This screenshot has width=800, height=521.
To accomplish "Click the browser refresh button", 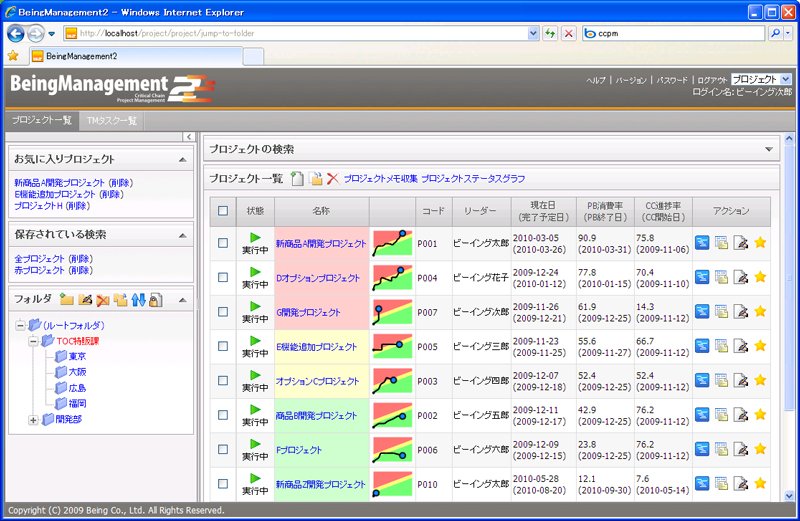I will coord(550,34).
